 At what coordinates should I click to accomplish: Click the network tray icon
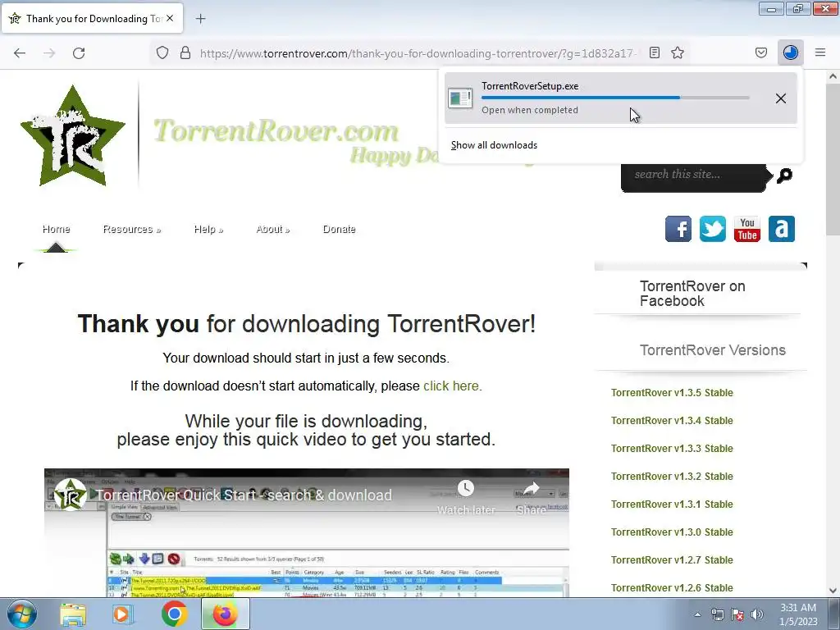717,614
